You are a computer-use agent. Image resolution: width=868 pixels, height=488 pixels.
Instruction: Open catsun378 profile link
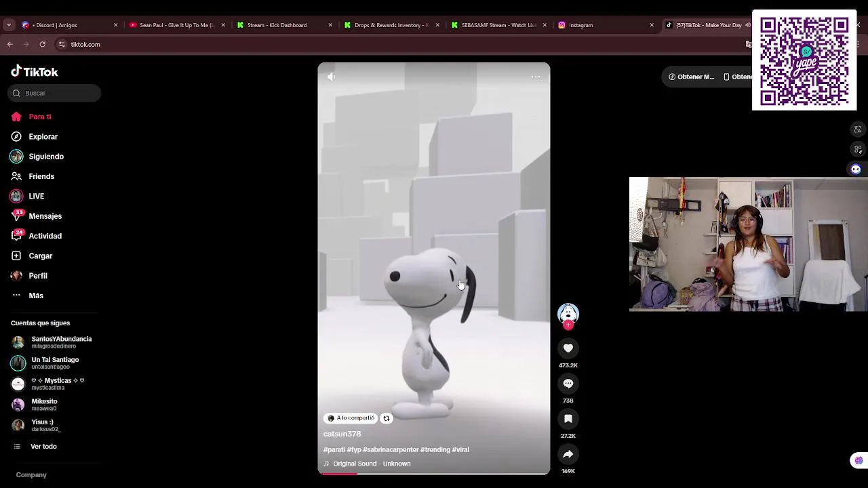(x=342, y=434)
